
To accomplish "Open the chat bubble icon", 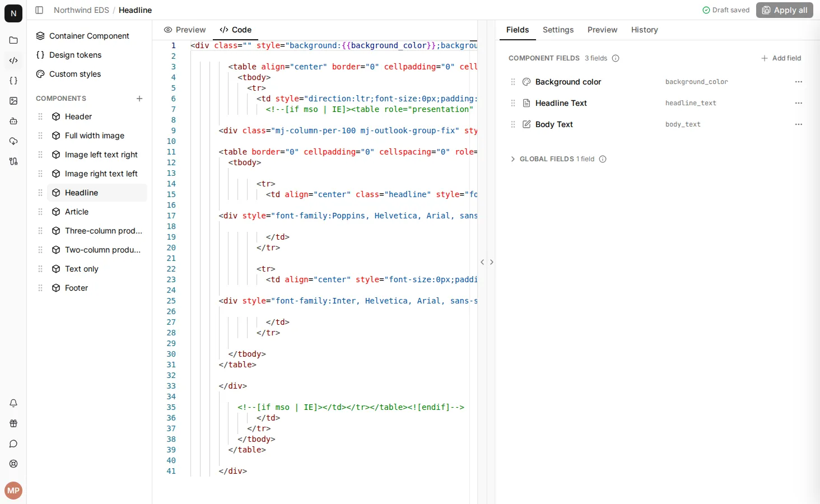I will click(13, 444).
